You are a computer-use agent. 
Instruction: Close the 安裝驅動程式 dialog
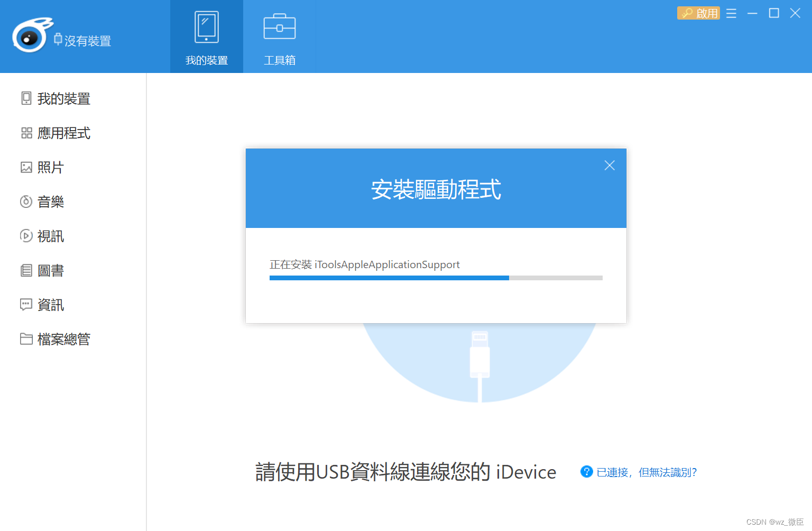610,166
